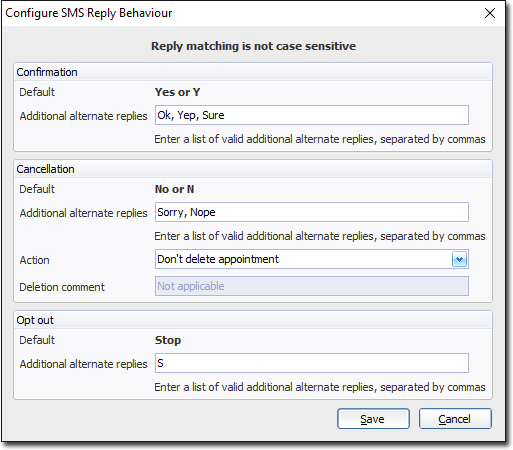Screen dimensions: 513x450
Task: Click the 'Yes or Y' default text
Action: (177, 92)
